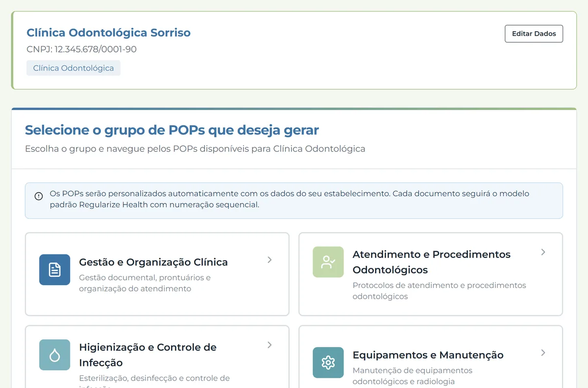The image size is (588, 388).
Task: Expand Atendimento e Procedimentos Odontológicos chevron
Action: tap(543, 252)
